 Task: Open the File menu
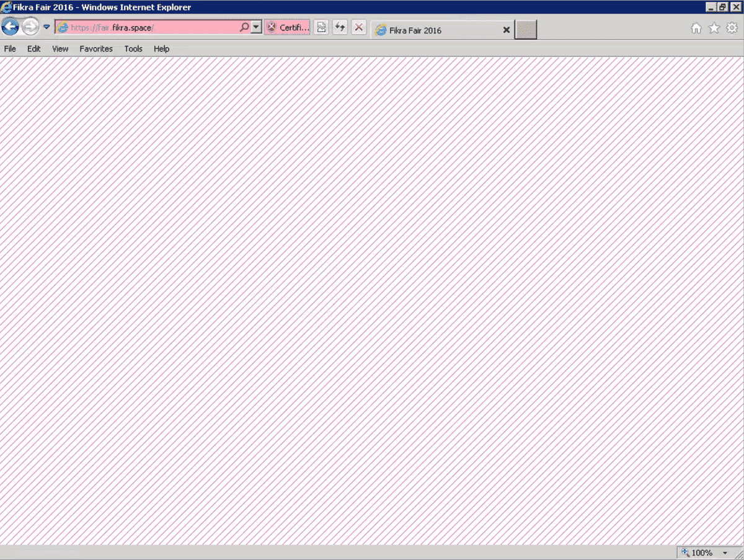pyautogui.click(x=9, y=48)
